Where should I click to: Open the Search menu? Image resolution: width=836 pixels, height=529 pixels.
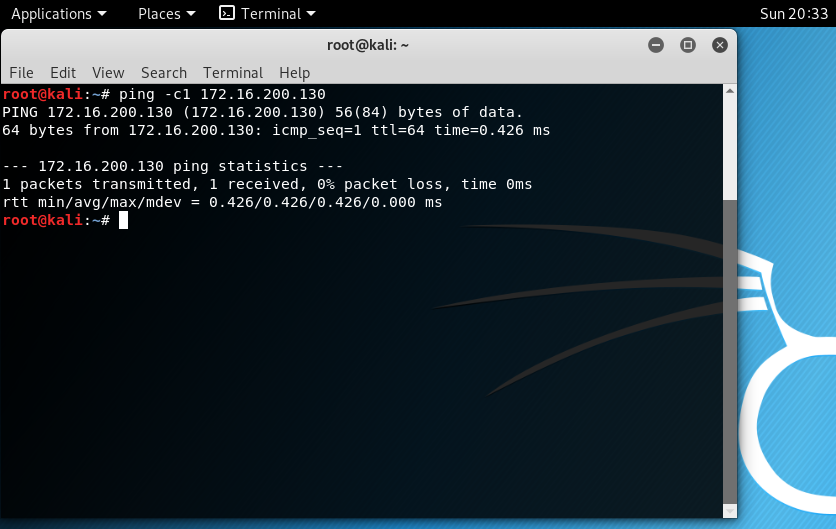[x=164, y=73]
